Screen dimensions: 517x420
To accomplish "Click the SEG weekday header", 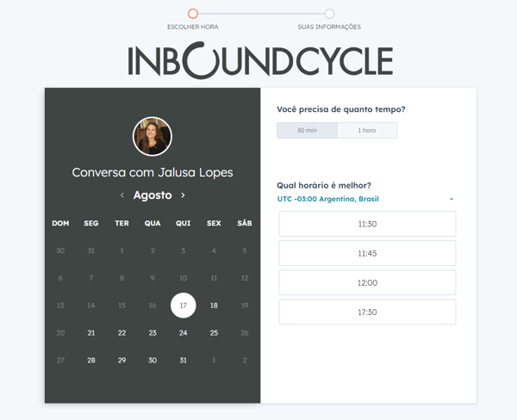I will [x=91, y=224].
